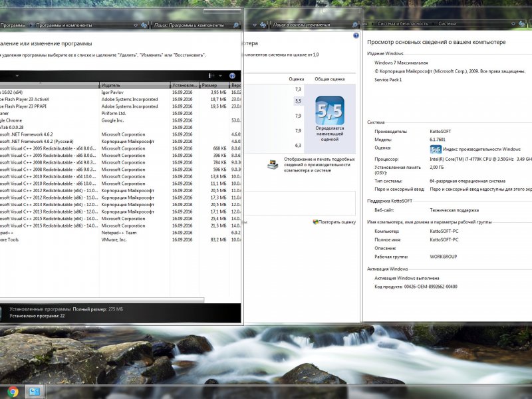Select the Система breadcrumb in address bar
Screen dimensions: 532x399
pyautogui.click(x=447, y=24)
